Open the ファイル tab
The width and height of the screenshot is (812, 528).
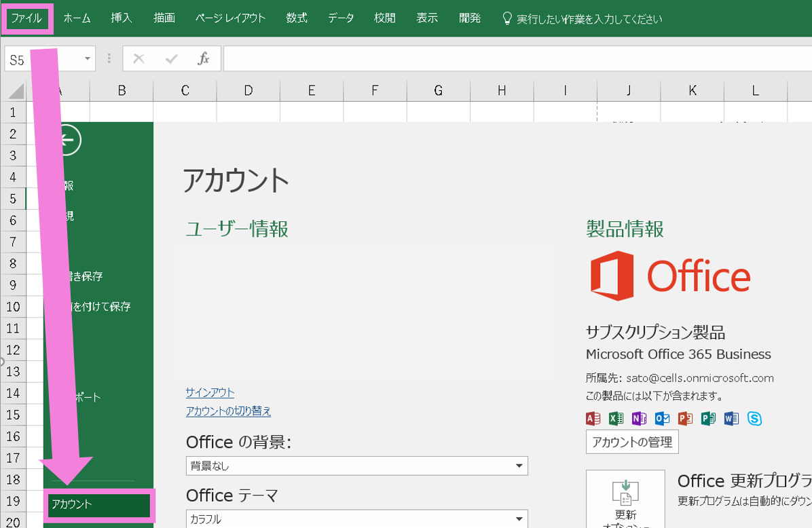(x=26, y=18)
